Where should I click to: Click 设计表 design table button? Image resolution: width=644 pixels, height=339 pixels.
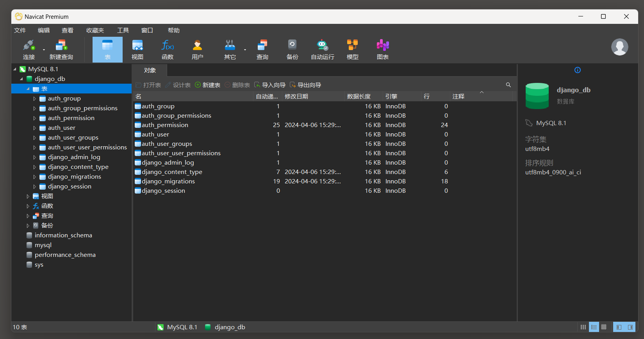(x=178, y=85)
